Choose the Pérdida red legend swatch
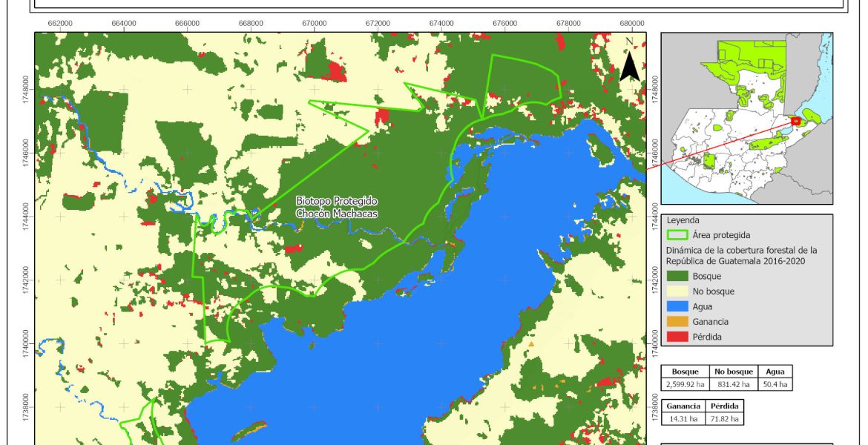Screen dimensions: 868x445 679,337
